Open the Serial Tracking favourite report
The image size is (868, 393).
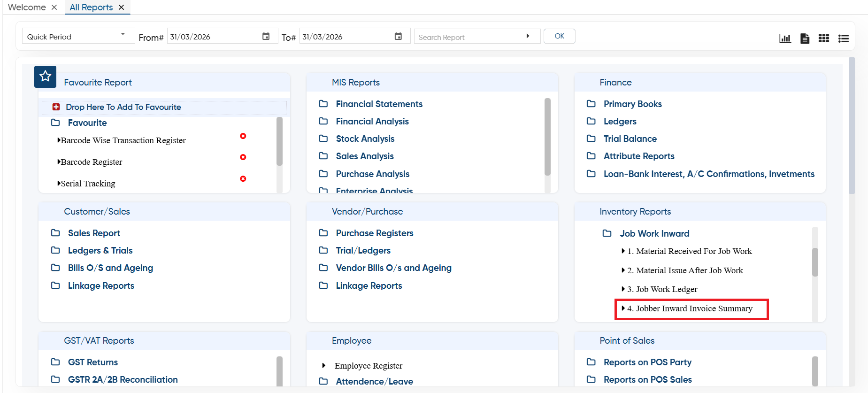pyautogui.click(x=88, y=184)
